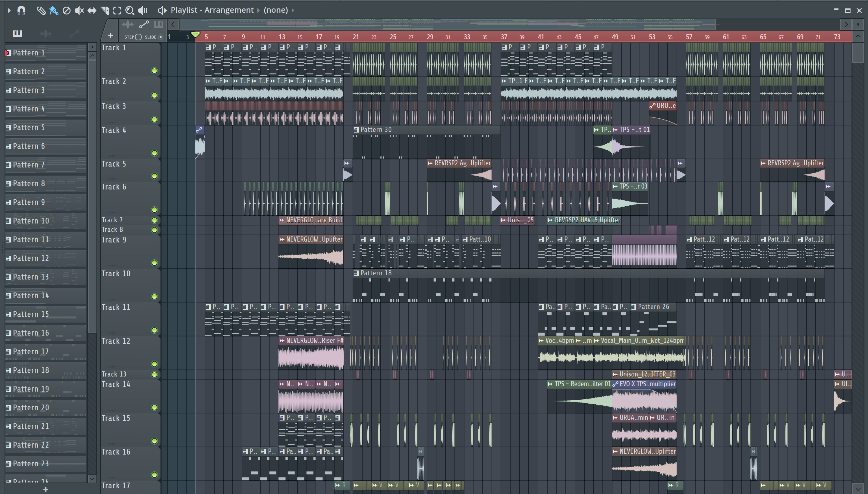Focus audio clips waveform icon above STEP
Image resolution: width=868 pixels, height=494 pixels.
128,24
